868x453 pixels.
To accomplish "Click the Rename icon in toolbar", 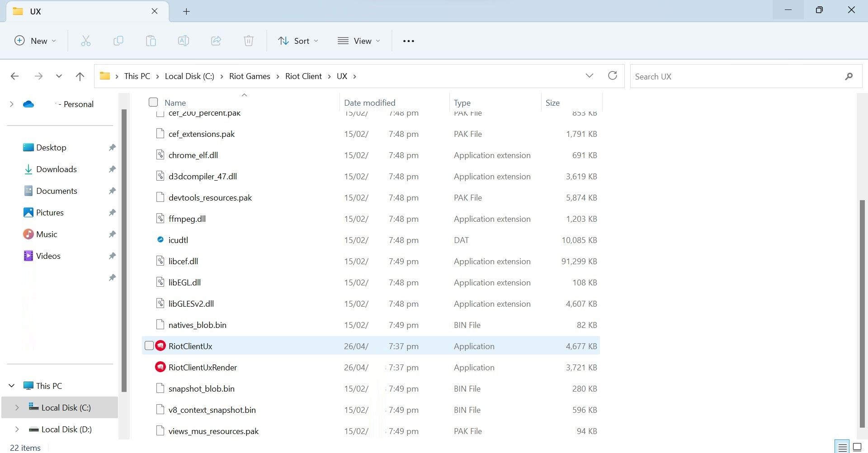I will [x=184, y=41].
